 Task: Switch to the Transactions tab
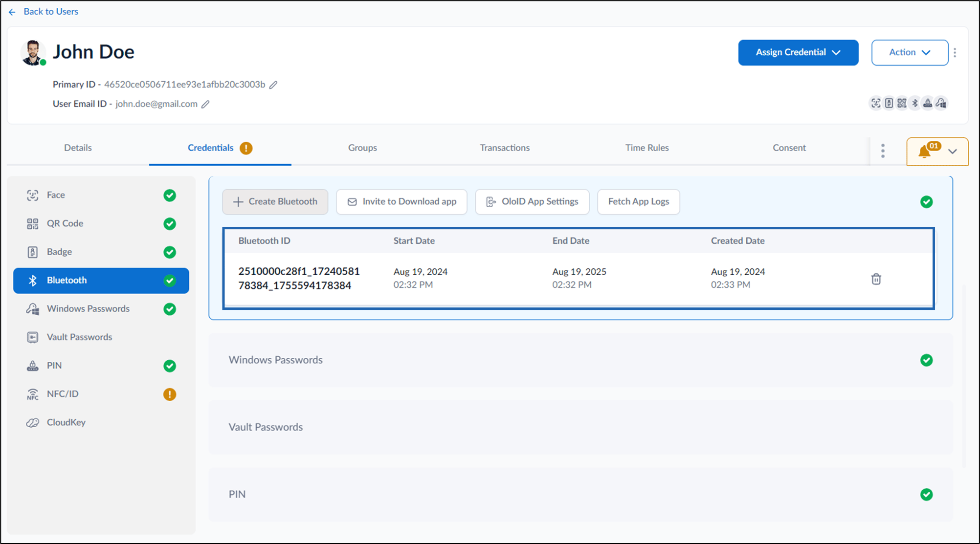pyautogui.click(x=505, y=148)
